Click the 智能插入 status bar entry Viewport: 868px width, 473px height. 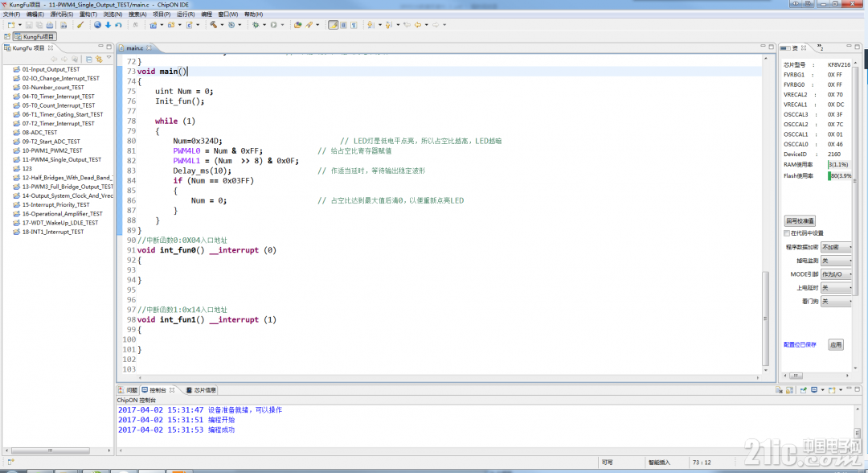pos(659,463)
